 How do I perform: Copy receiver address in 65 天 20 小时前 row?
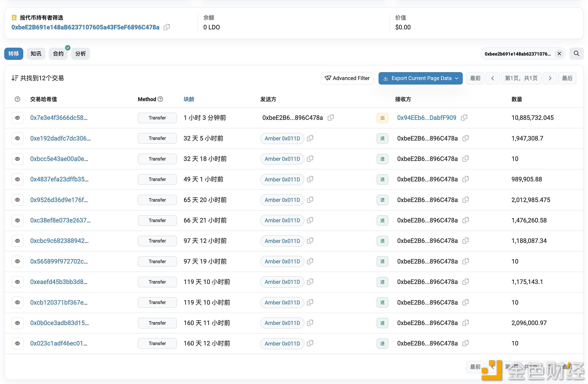[x=466, y=199]
